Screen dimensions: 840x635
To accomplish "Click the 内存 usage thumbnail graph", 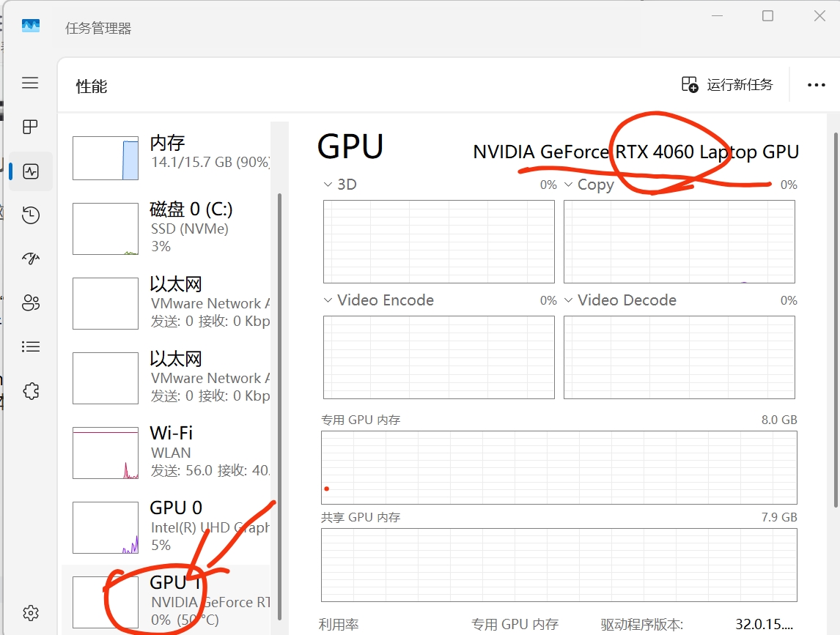I will 106,158.
